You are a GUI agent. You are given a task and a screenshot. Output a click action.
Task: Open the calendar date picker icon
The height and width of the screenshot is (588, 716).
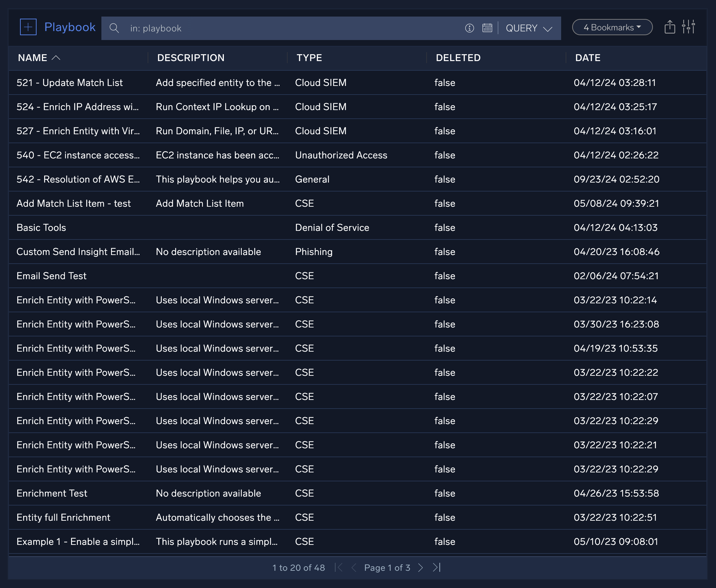click(487, 28)
